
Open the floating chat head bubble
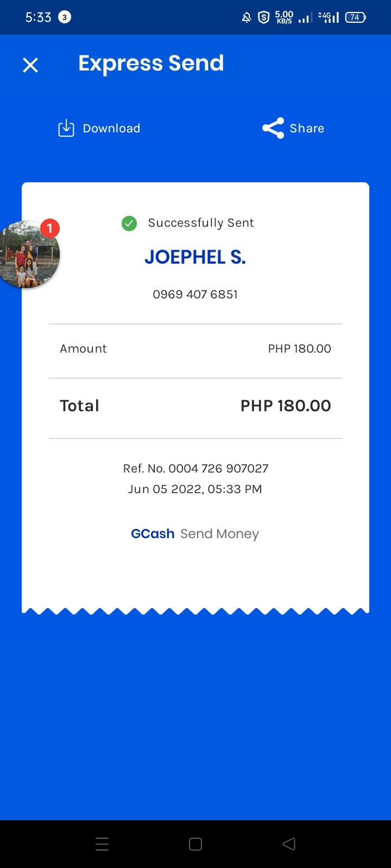pos(28,256)
